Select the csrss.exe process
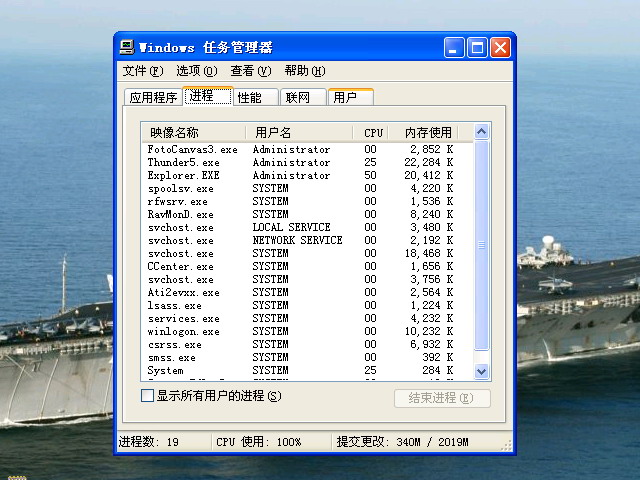The height and width of the screenshot is (480, 640). coord(308,344)
